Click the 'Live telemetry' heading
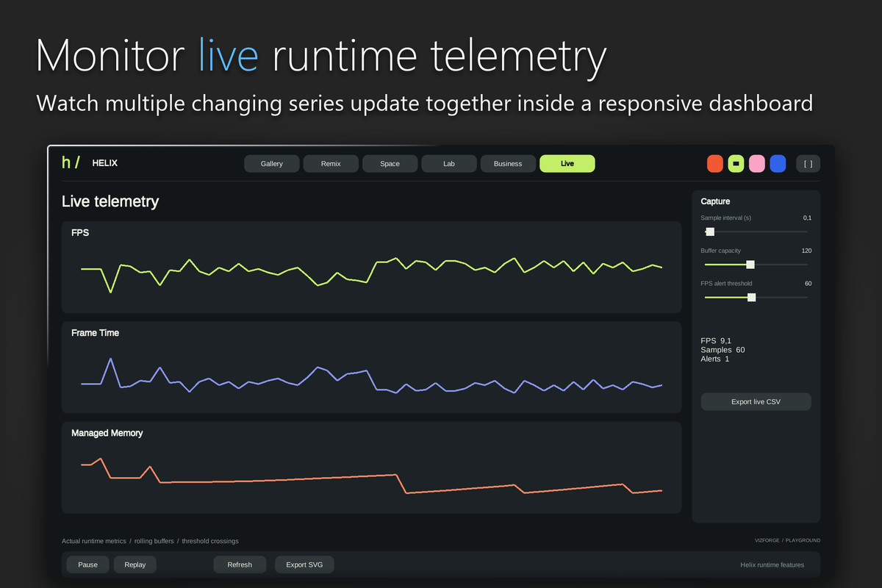 [x=110, y=201]
